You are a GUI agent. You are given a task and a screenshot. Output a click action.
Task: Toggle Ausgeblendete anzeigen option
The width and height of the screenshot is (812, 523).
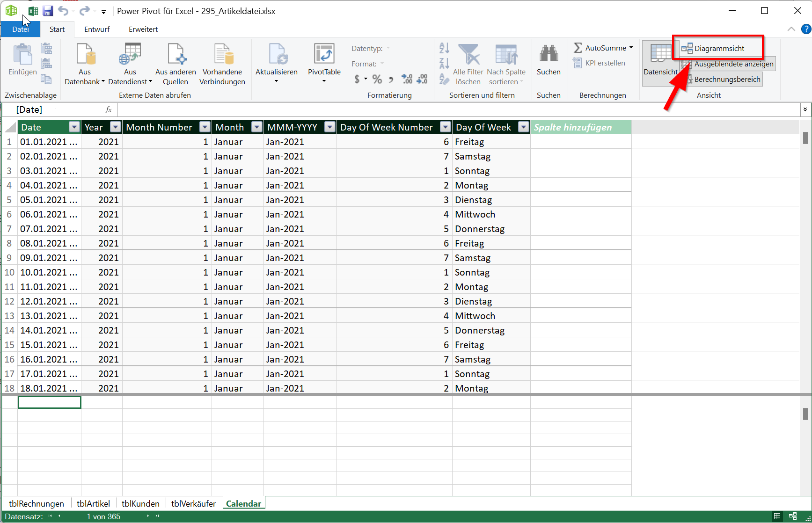[x=728, y=64]
